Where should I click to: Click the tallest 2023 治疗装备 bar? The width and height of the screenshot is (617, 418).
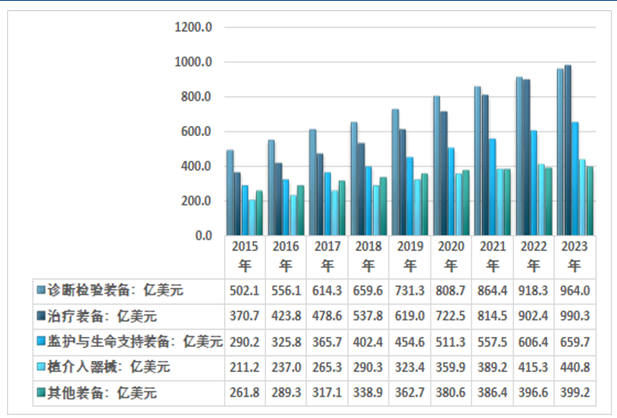click(568, 150)
